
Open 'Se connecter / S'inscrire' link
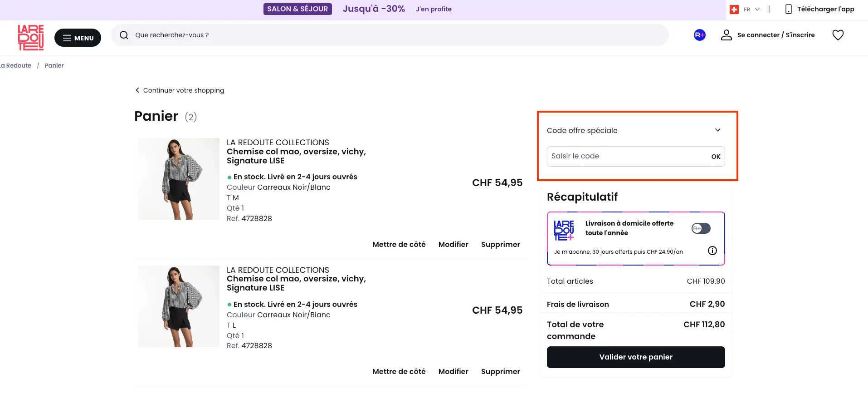[776, 35]
